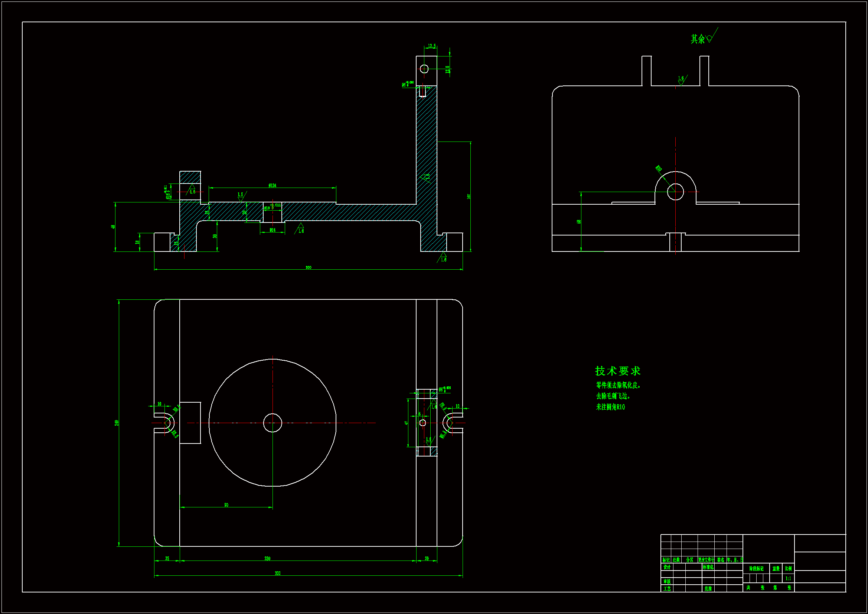Screen dimensions: 868x614
Task: Select the 阶段标记 cell in title block
Action: [757, 569]
